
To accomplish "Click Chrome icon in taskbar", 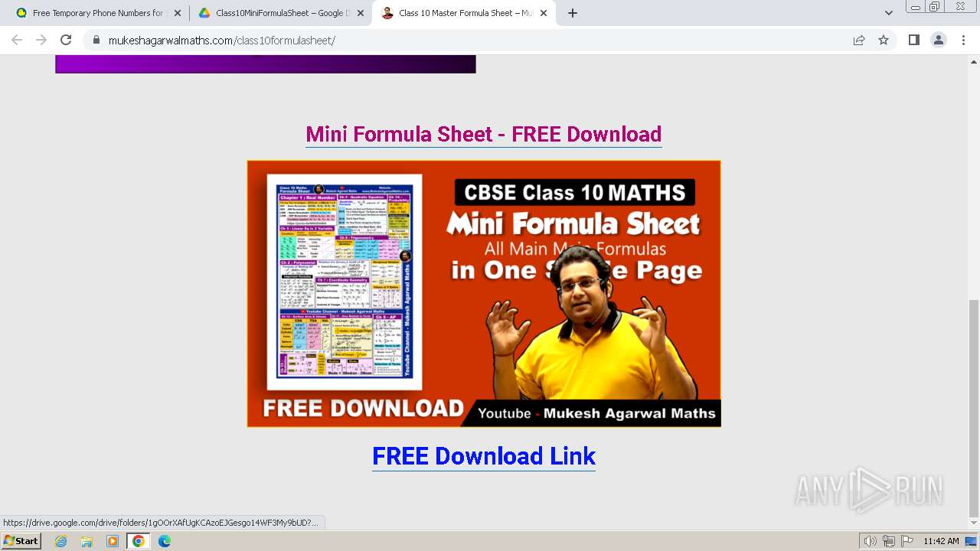I will (139, 541).
